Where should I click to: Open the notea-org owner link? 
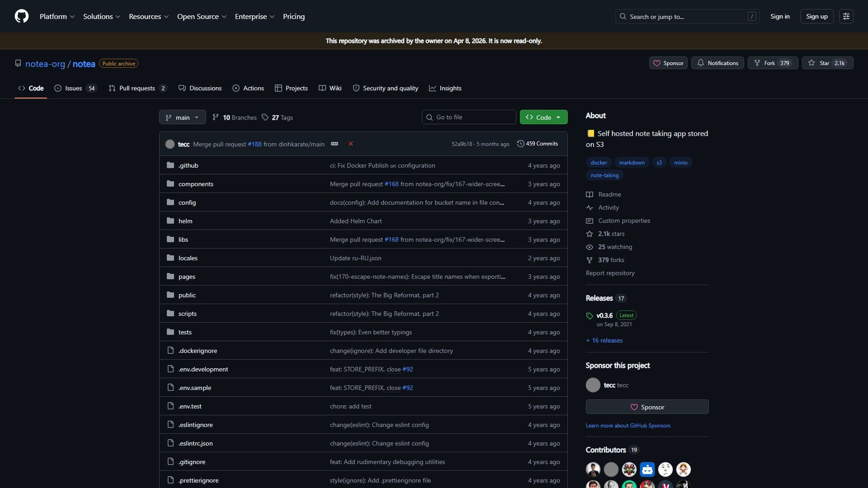pos(45,64)
